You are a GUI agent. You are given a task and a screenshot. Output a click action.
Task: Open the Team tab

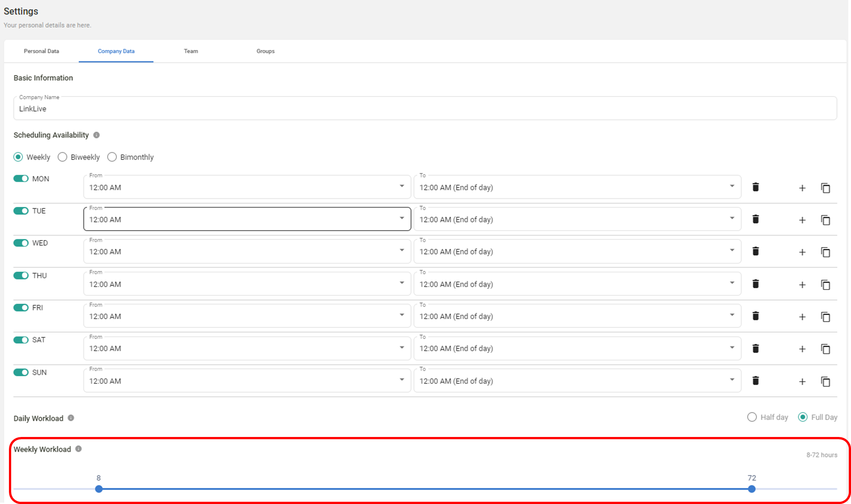pyautogui.click(x=191, y=51)
